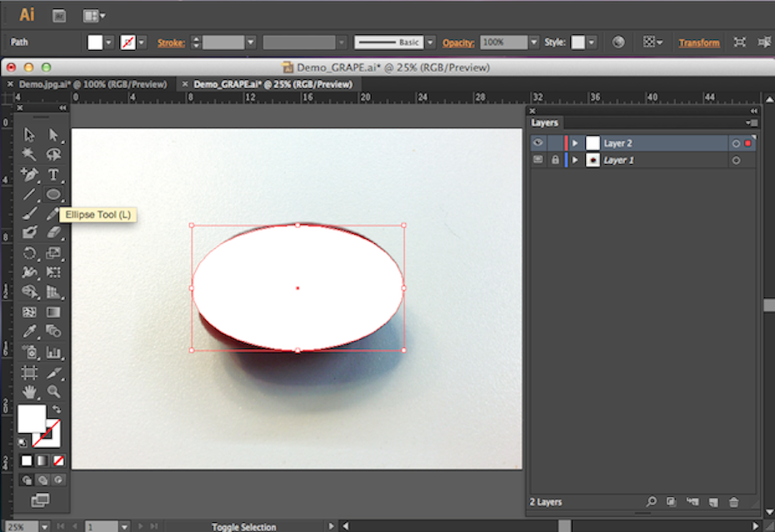Switch to the Demo.jpg.ai document tab

[x=92, y=84]
